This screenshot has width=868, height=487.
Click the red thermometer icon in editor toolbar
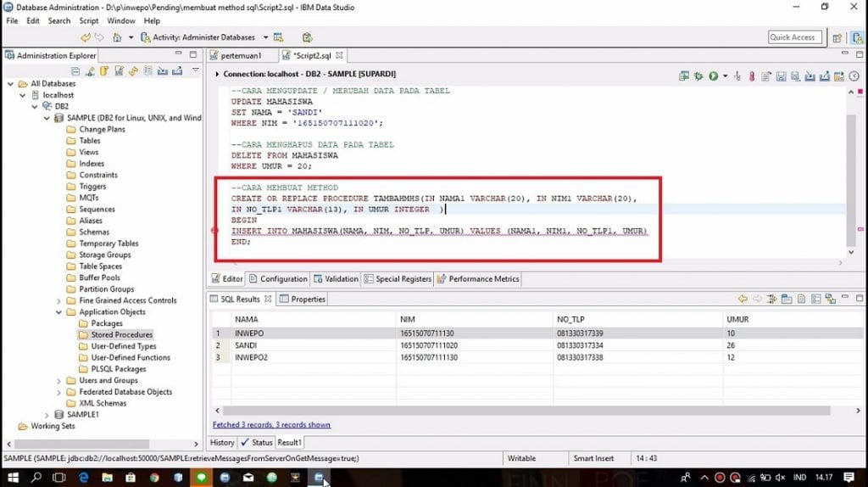[750, 76]
